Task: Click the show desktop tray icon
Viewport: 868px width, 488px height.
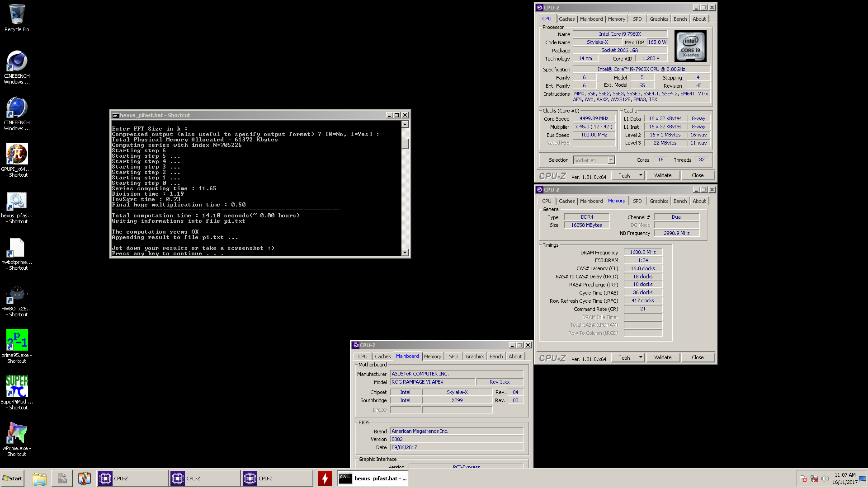Action: pyautogui.click(x=863, y=479)
